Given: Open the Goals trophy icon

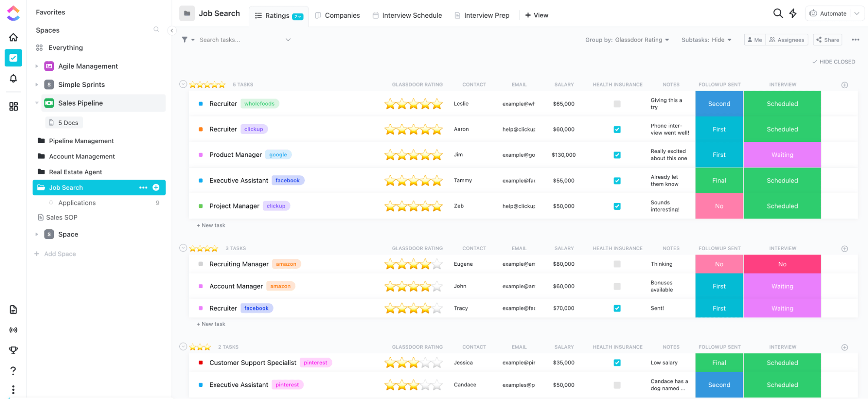Looking at the screenshot, I should (x=13, y=350).
